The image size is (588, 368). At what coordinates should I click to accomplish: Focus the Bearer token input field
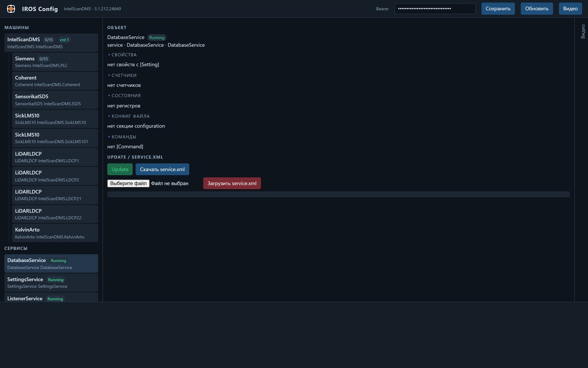(435, 9)
